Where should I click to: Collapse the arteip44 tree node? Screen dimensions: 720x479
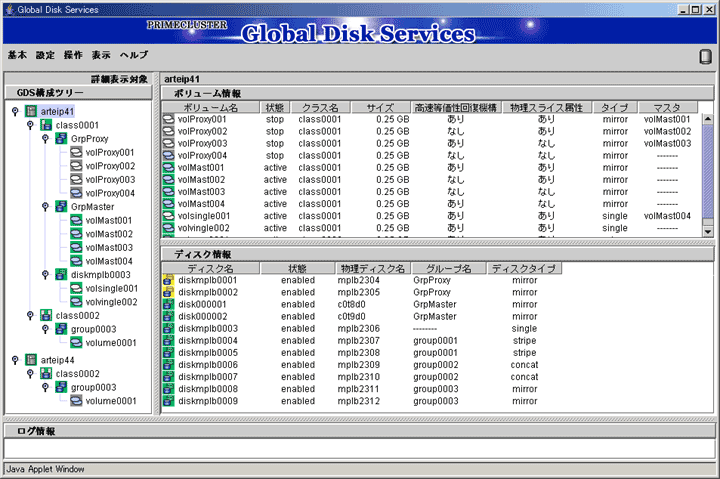[x=15, y=360]
